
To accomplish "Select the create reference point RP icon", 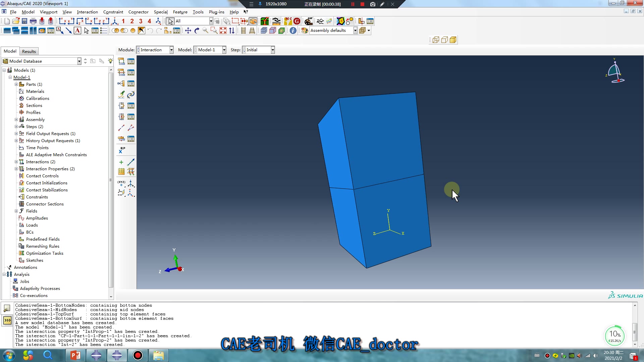I will (121, 149).
